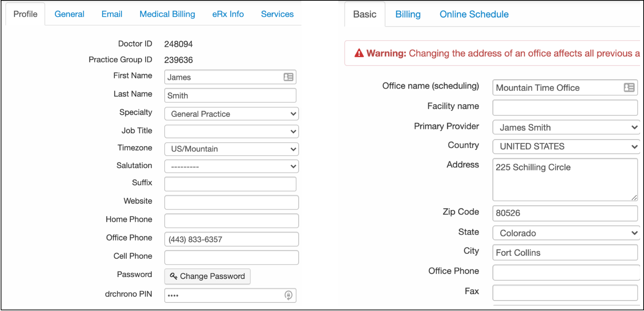Click the Doctor ID value 248094
This screenshot has height=311, width=644.
tap(179, 44)
